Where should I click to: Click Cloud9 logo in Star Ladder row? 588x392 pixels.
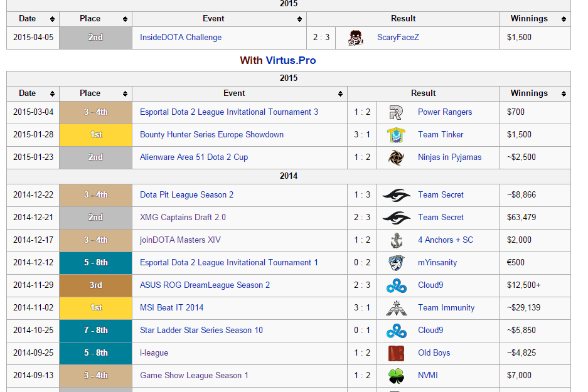click(397, 331)
